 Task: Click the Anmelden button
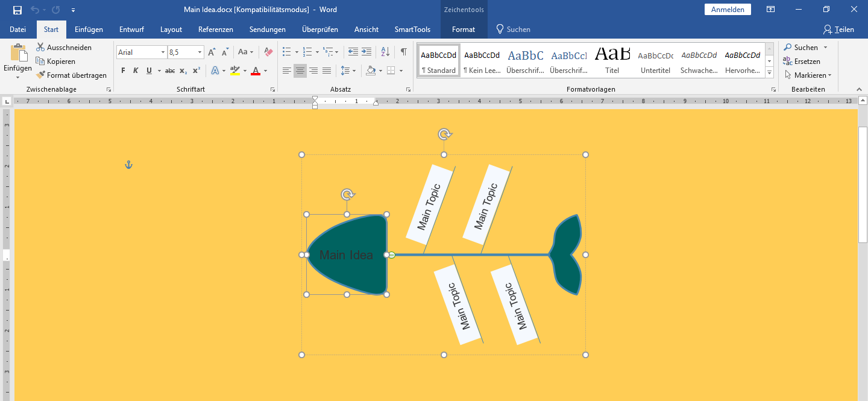click(x=728, y=10)
